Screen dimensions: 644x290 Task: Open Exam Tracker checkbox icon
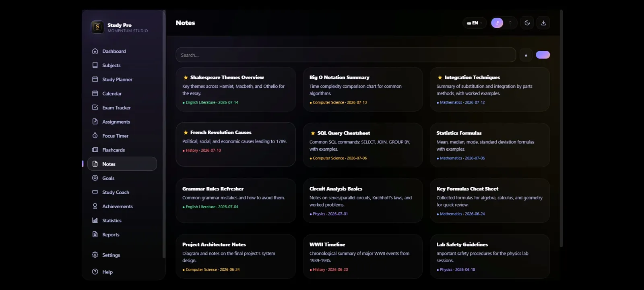95,108
